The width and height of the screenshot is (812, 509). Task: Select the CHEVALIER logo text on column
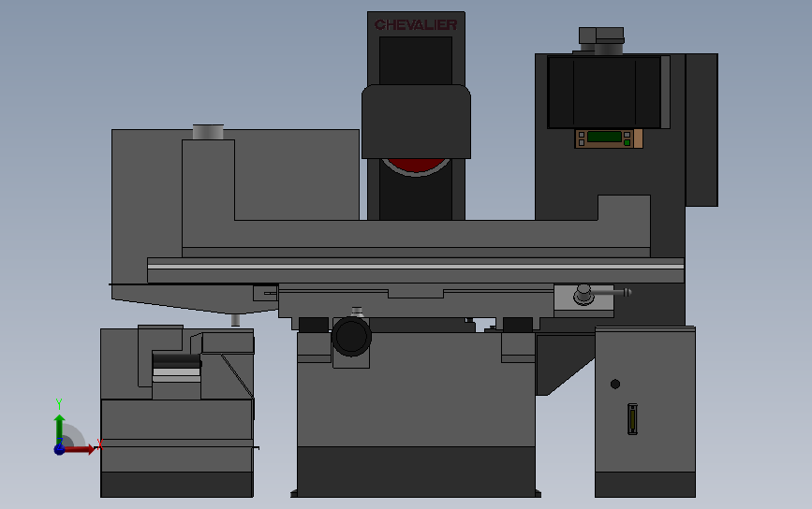(x=416, y=25)
